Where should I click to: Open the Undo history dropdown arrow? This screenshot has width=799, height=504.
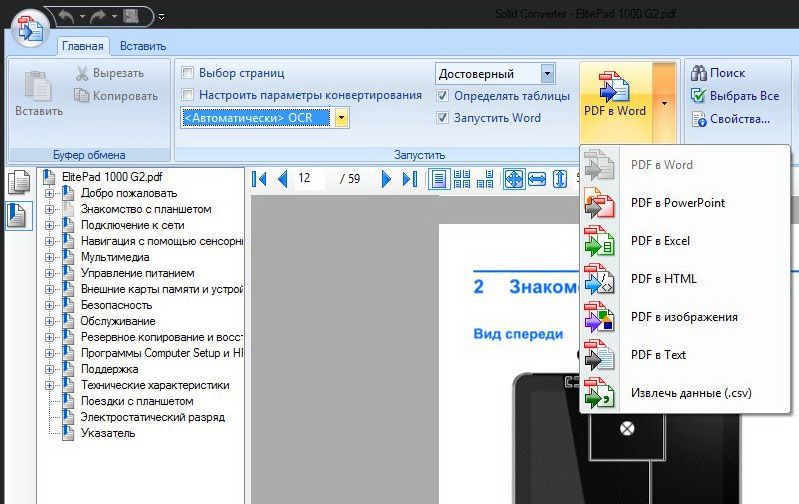[82, 17]
